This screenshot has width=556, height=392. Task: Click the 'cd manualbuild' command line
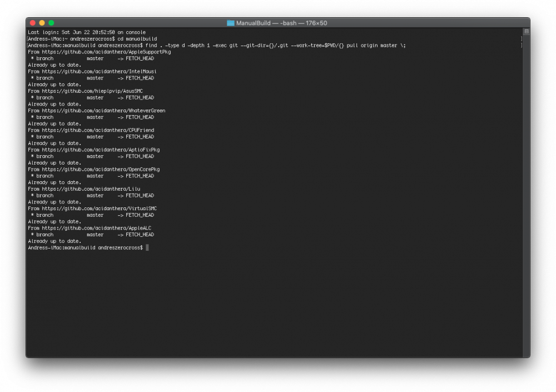pyautogui.click(x=92, y=39)
